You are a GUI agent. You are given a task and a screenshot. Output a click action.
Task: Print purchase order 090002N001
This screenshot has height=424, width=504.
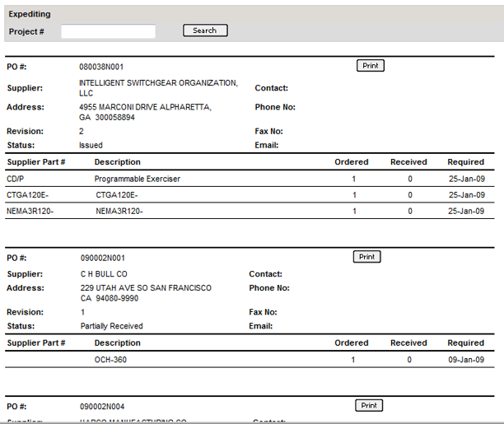coord(366,257)
